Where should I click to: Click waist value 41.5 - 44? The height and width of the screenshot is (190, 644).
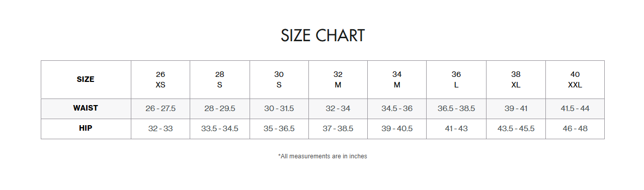575,109
